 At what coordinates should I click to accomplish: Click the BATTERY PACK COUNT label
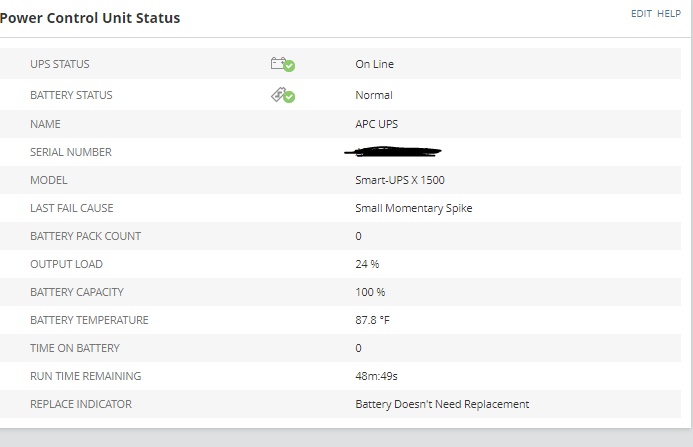(x=85, y=236)
